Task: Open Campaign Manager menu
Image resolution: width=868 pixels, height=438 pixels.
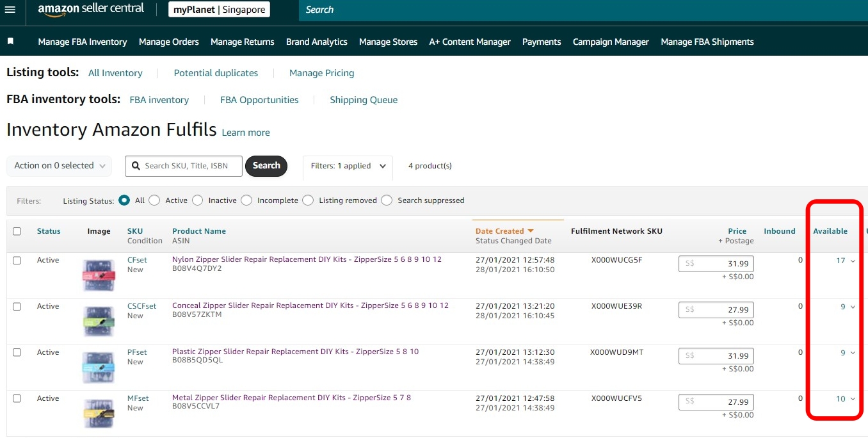Action: tap(611, 42)
